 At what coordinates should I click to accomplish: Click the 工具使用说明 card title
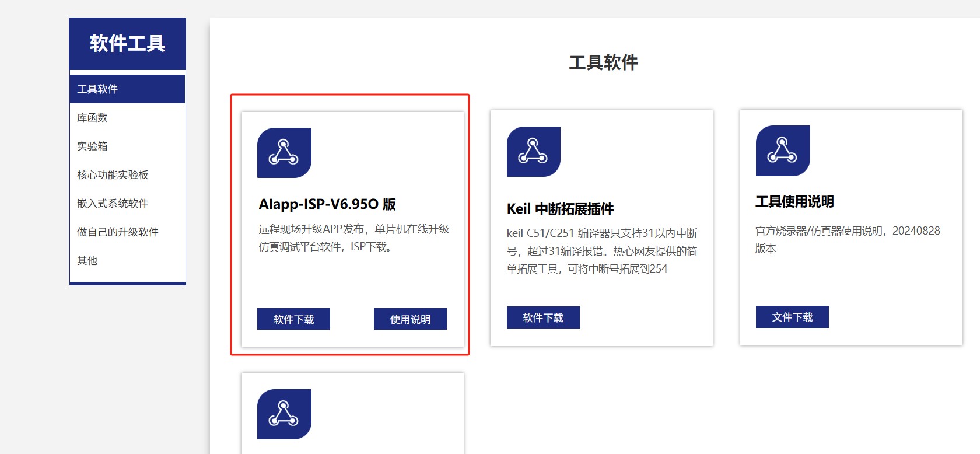pyautogui.click(x=794, y=202)
